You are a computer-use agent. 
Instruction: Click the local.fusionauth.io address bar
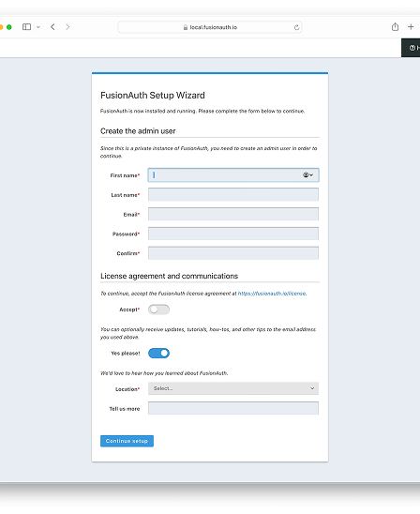point(210,27)
